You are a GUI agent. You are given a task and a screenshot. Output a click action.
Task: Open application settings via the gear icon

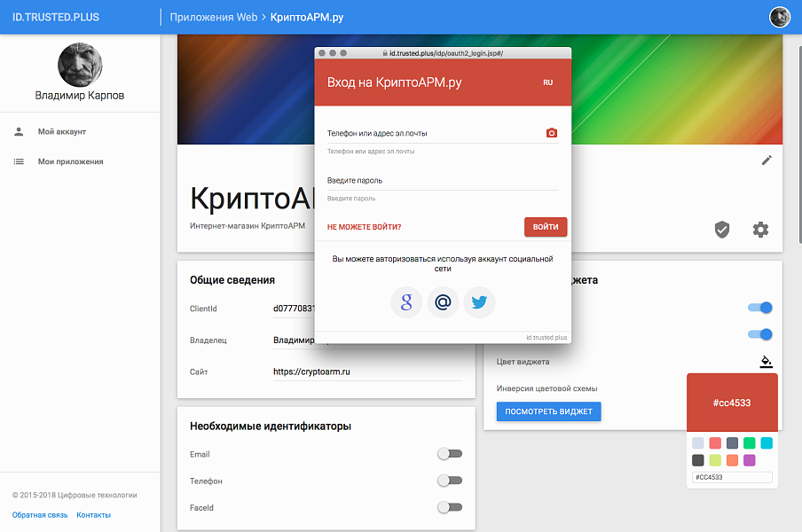(x=760, y=229)
